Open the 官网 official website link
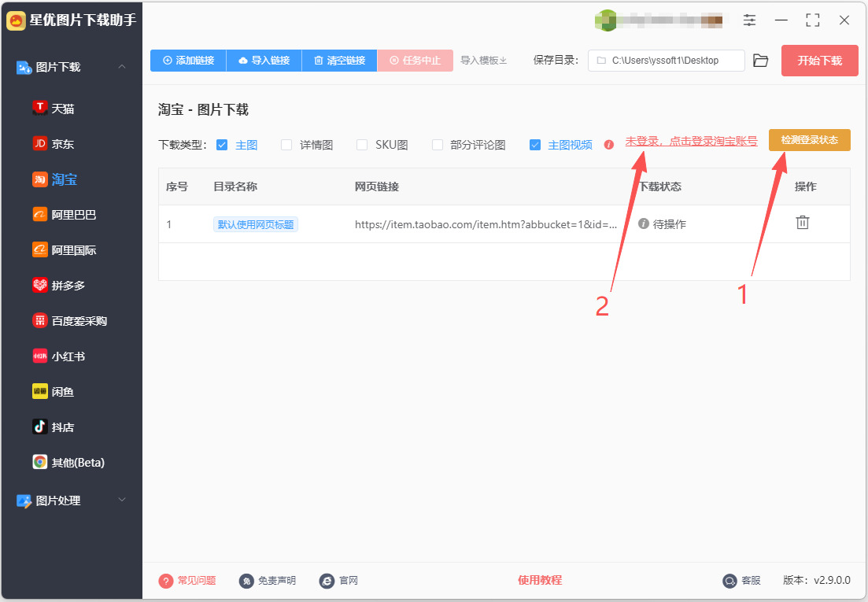The image size is (868, 602). 339,581
